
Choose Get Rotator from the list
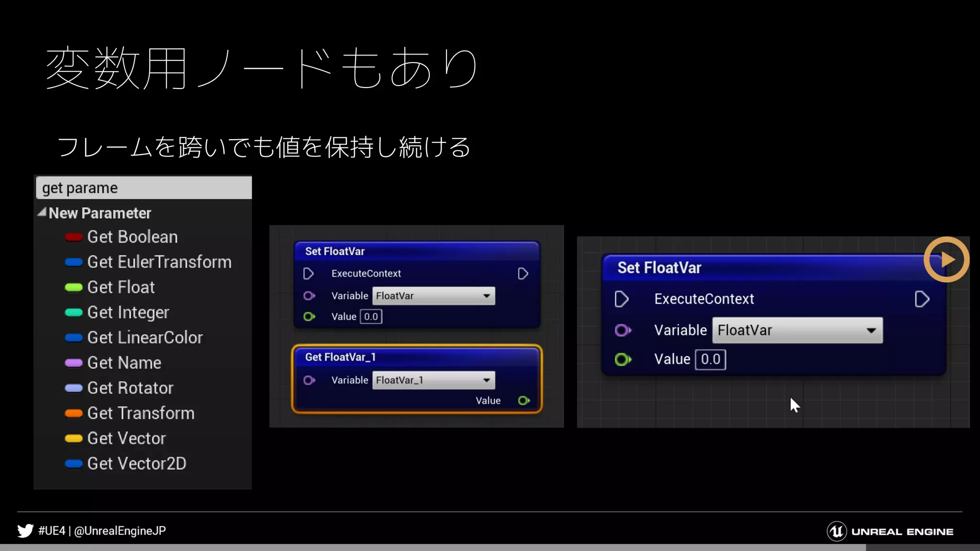130,388
